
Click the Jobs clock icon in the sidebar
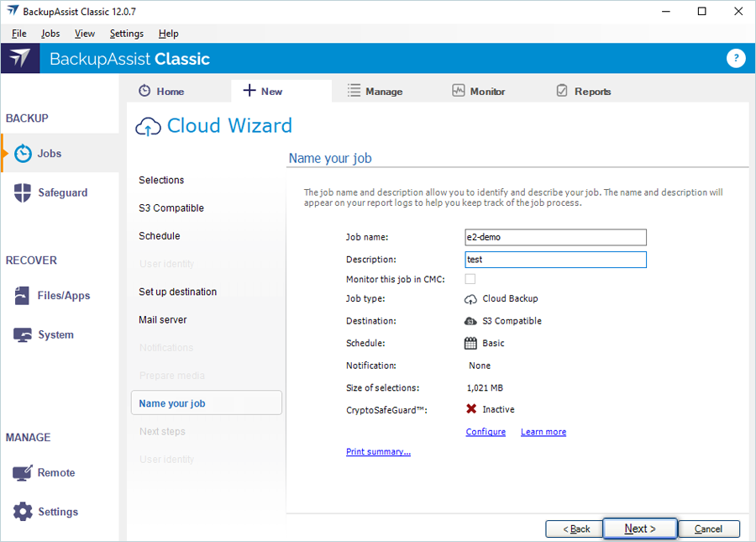[x=23, y=153]
